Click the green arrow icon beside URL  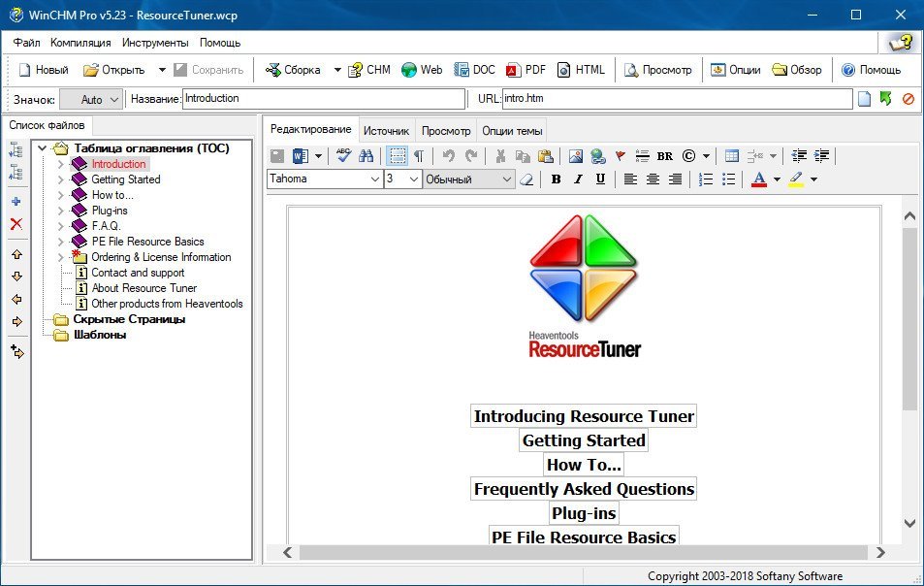click(885, 98)
